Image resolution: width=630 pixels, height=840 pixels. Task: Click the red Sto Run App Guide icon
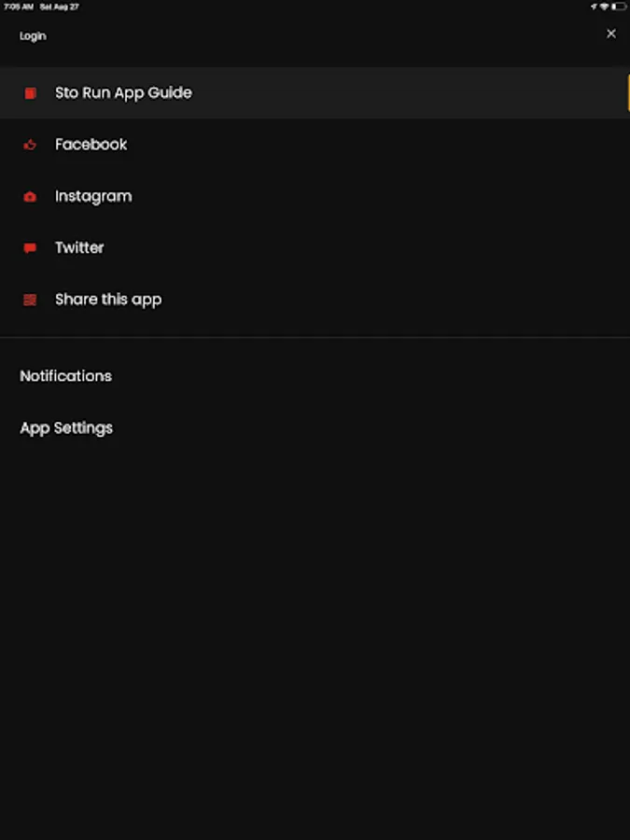coord(30,93)
